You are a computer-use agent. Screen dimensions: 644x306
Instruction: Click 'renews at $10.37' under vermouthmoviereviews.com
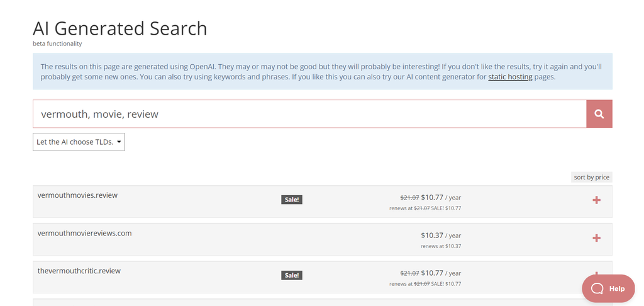point(440,246)
